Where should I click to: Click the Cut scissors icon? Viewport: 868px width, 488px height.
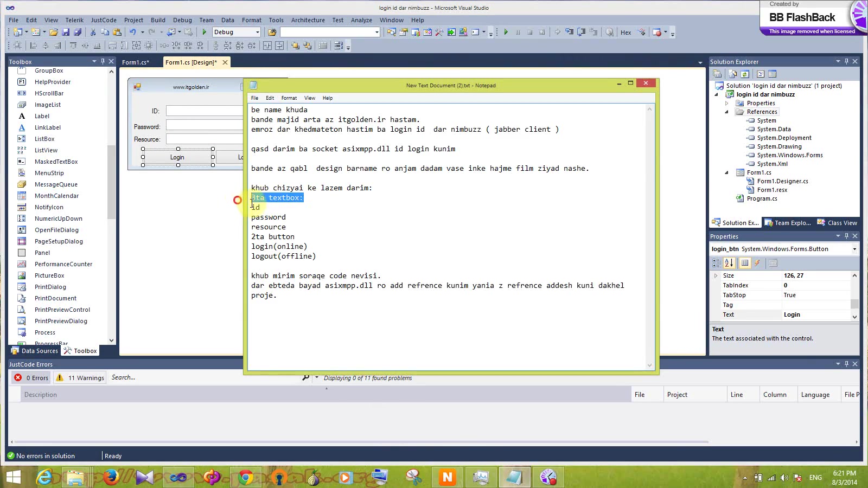point(93,33)
